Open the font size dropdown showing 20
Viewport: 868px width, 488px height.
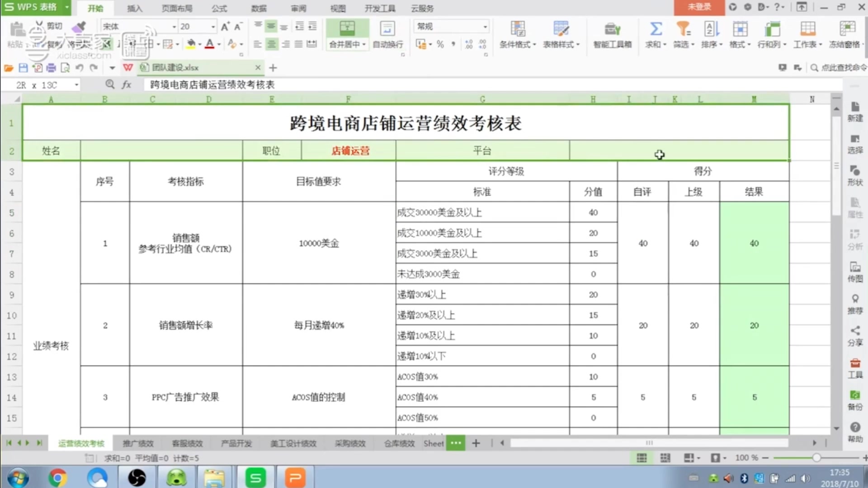213,27
